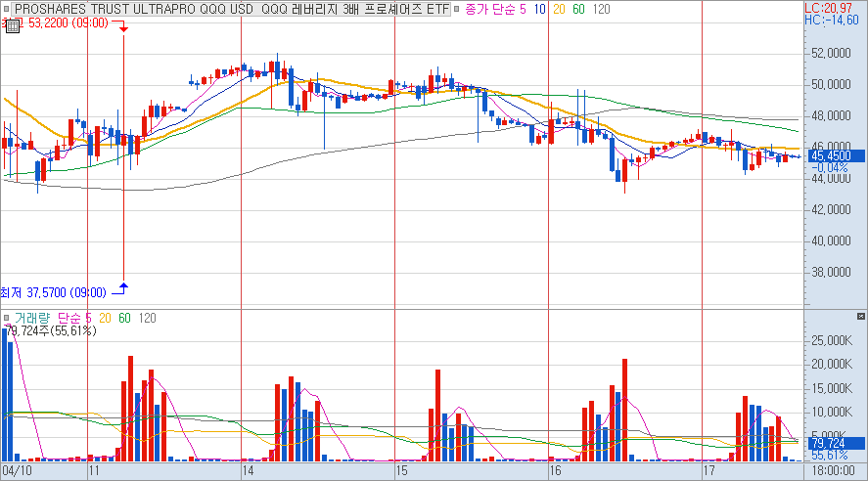Click the LC:20.97 indicator
The height and width of the screenshot is (481, 868).
pos(829,8)
